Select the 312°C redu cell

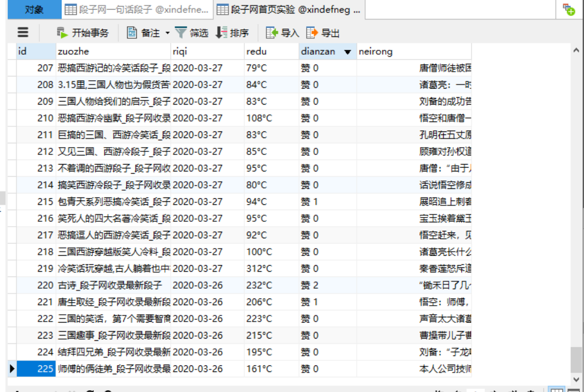click(271, 268)
